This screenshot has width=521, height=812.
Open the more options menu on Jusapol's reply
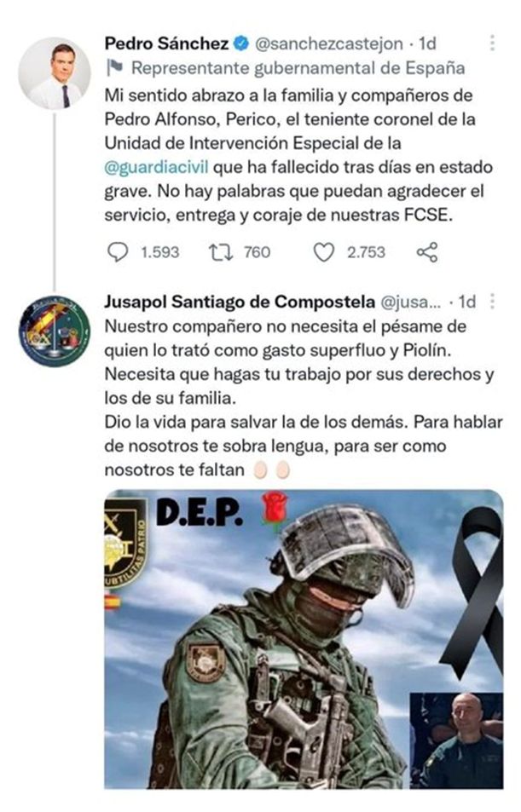pyautogui.click(x=492, y=301)
